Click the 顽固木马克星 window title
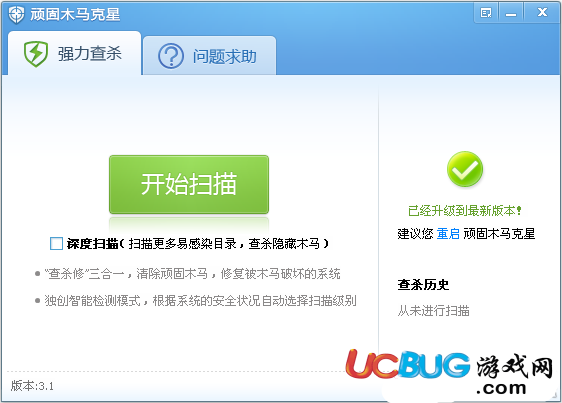Screen dimensions: 562x403 pos(75,15)
